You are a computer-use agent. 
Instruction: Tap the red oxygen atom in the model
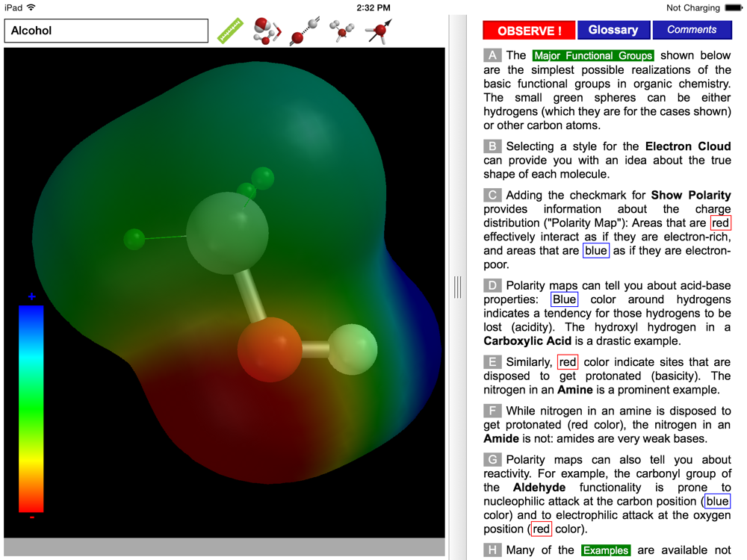[270, 349]
